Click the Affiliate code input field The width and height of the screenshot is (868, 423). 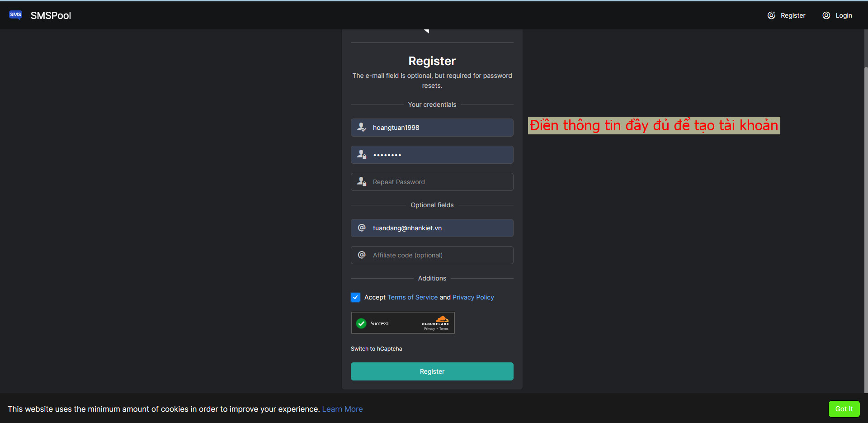click(x=439, y=255)
